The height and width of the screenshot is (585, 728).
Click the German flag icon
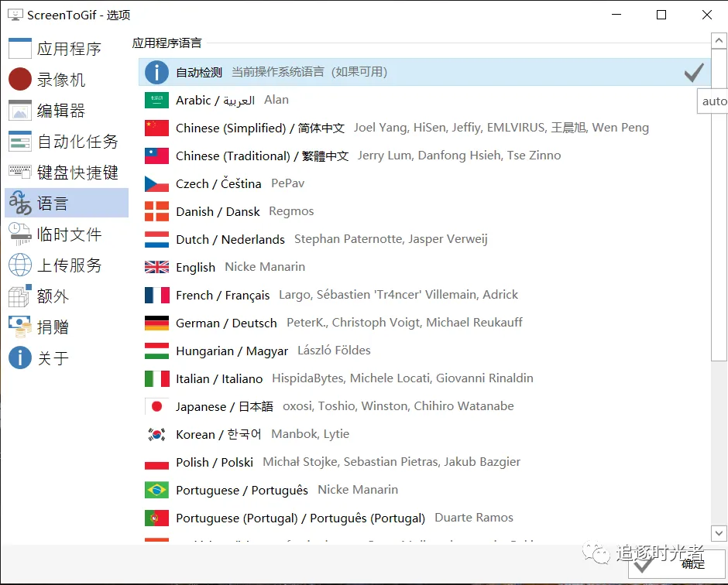pyautogui.click(x=156, y=323)
